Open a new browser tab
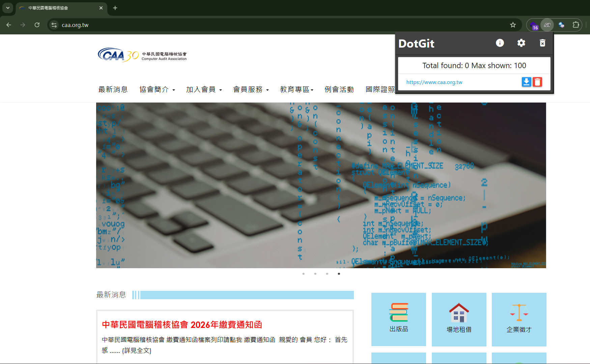The height and width of the screenshot is (364, 590). (115, 8)
